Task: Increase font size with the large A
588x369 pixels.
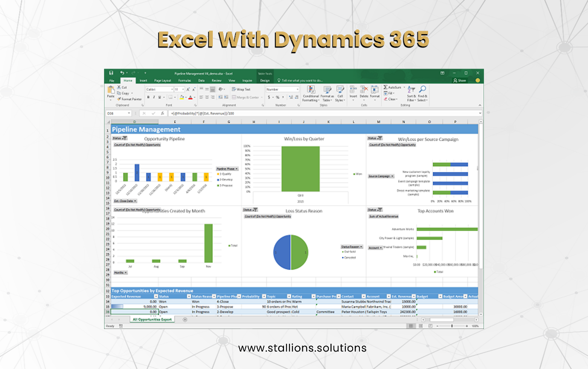Action: (x=188, y=89)
